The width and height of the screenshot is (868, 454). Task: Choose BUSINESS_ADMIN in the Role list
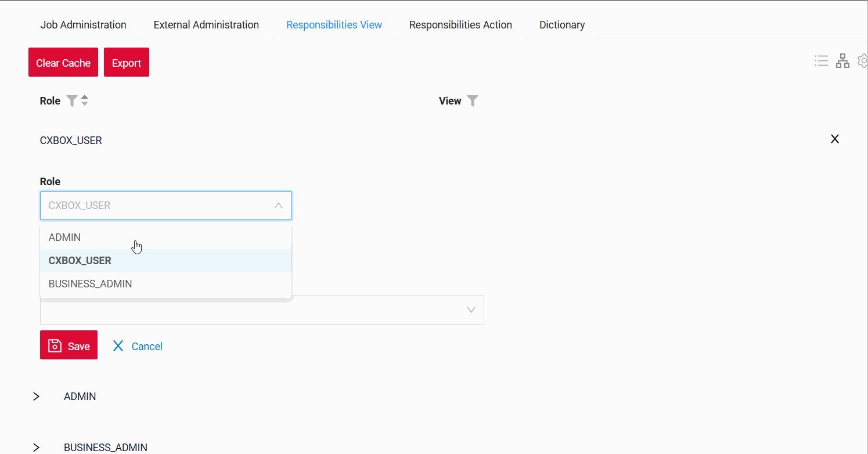[91, 284]
